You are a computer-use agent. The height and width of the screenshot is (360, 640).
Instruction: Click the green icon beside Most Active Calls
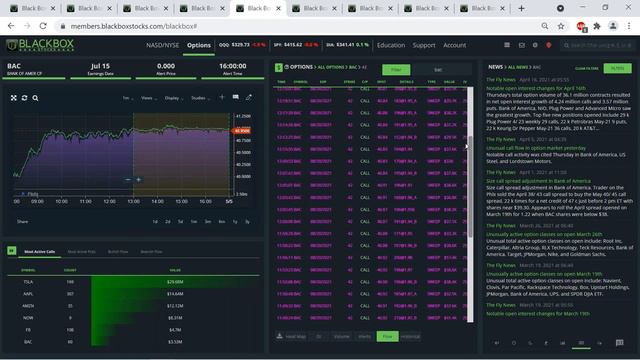coord(12,251)
